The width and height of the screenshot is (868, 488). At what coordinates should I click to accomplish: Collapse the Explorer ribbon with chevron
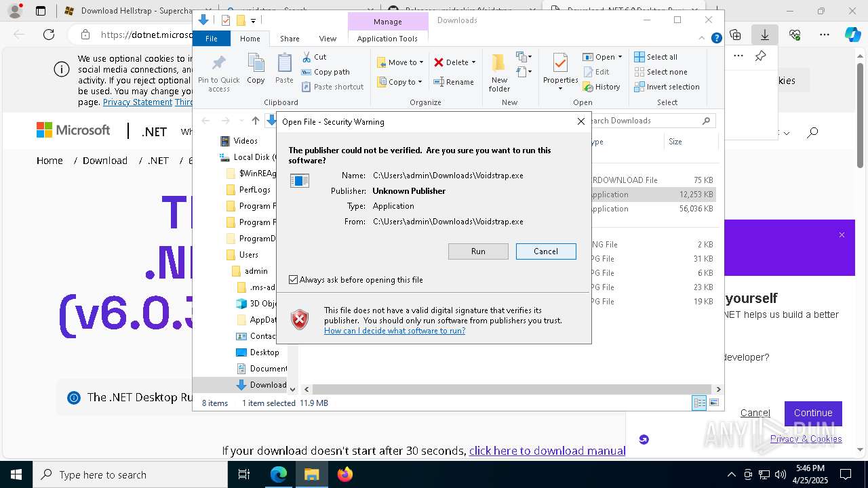click(702, 39)
